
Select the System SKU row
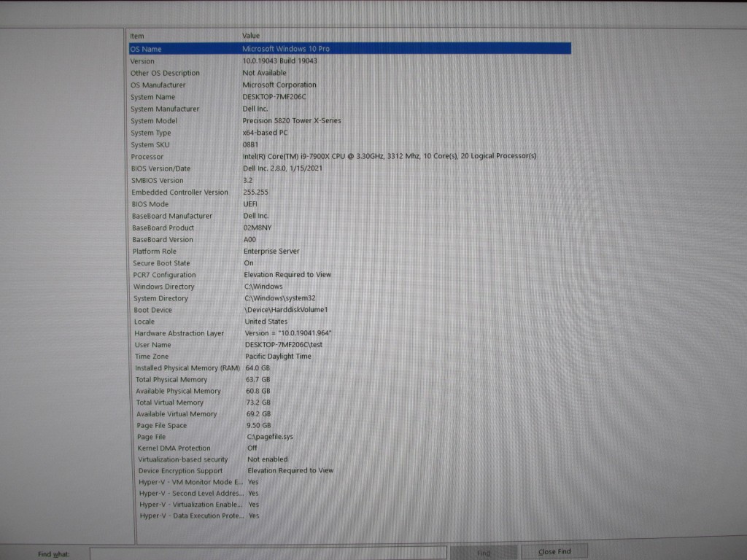pos(349,144)
